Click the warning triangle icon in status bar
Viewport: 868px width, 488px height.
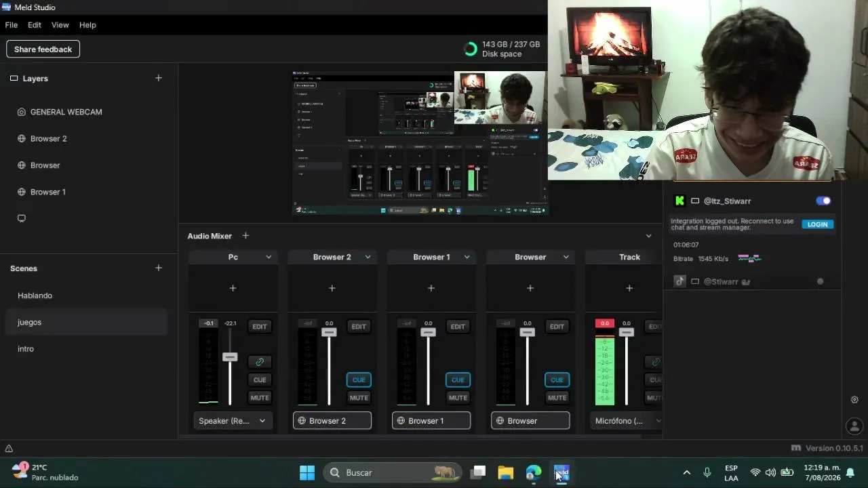click(x=9, y=449)
